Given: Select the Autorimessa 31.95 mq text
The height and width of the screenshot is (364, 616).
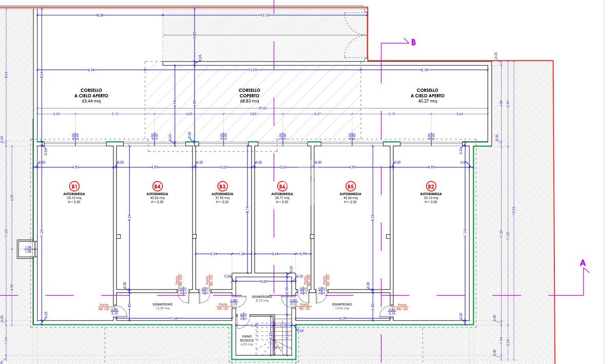Looking at the screenshot, I should coord(222,198).
